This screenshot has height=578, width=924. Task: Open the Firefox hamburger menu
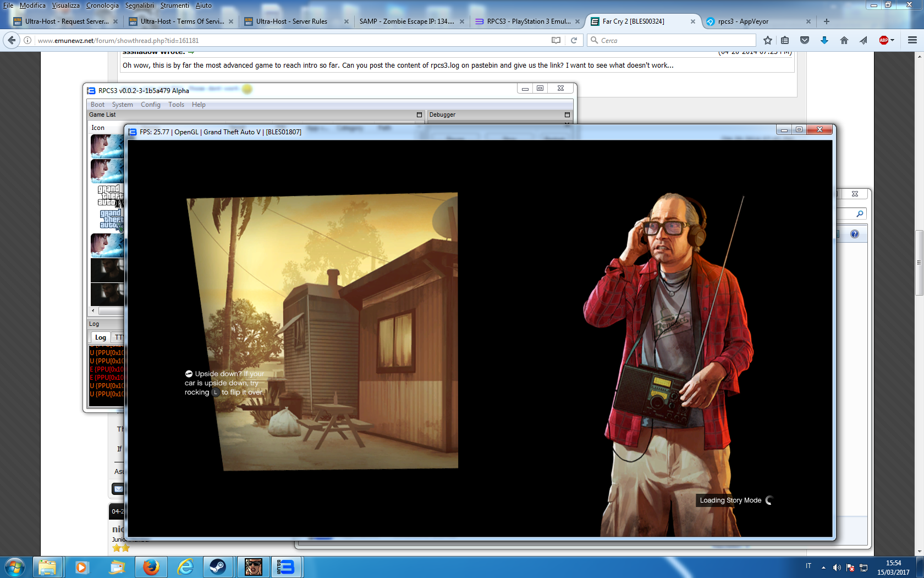click(912, 40)
